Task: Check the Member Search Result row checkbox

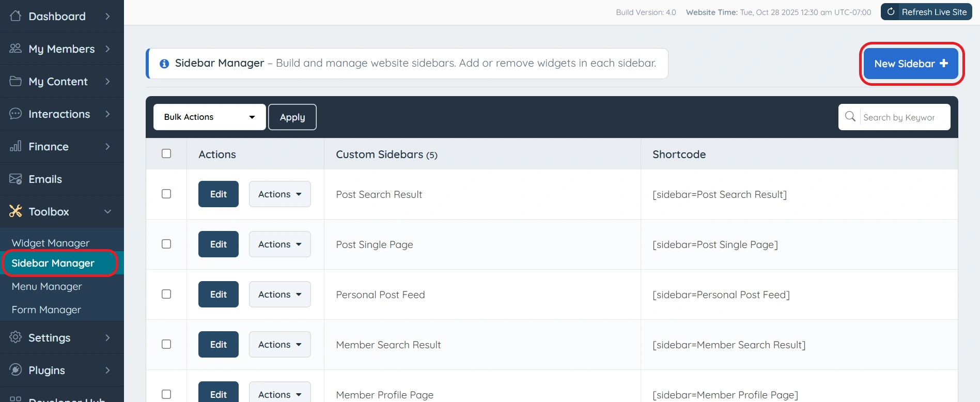Action: [x=166, y=344]
